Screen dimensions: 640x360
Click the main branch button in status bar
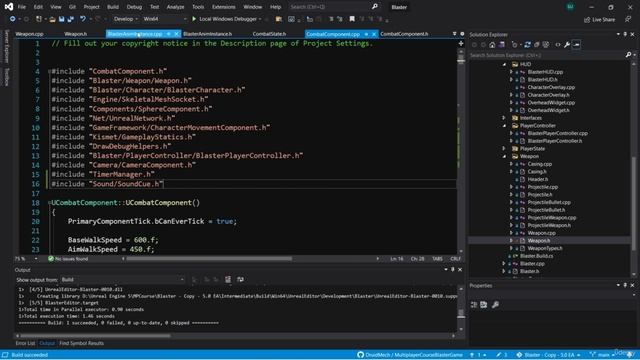tap(602, 355)
